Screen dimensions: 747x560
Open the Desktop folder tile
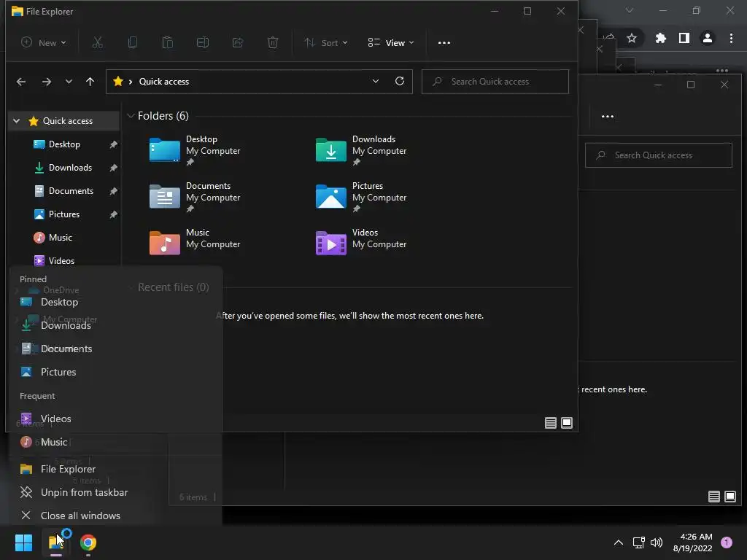pyautogui.click(x=196, y=150)
